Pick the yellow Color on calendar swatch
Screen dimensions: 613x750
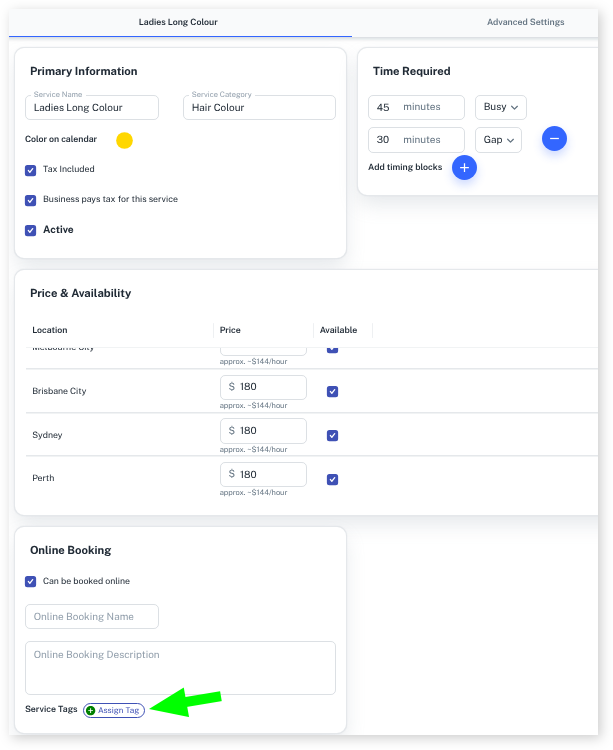(125, 140)
